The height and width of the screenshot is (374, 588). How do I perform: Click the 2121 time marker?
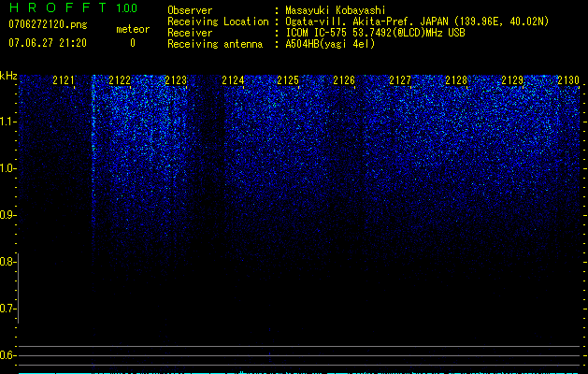[64, 80]
